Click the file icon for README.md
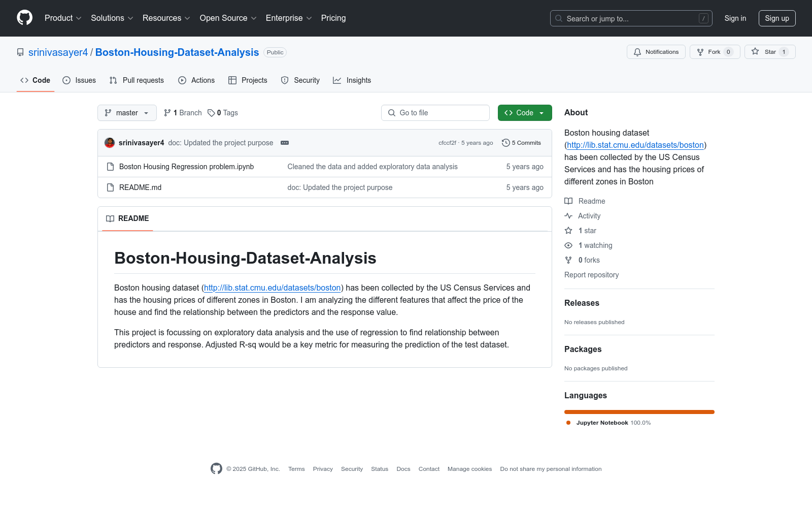Screen dimensions: 812x508 coord(110,187)
